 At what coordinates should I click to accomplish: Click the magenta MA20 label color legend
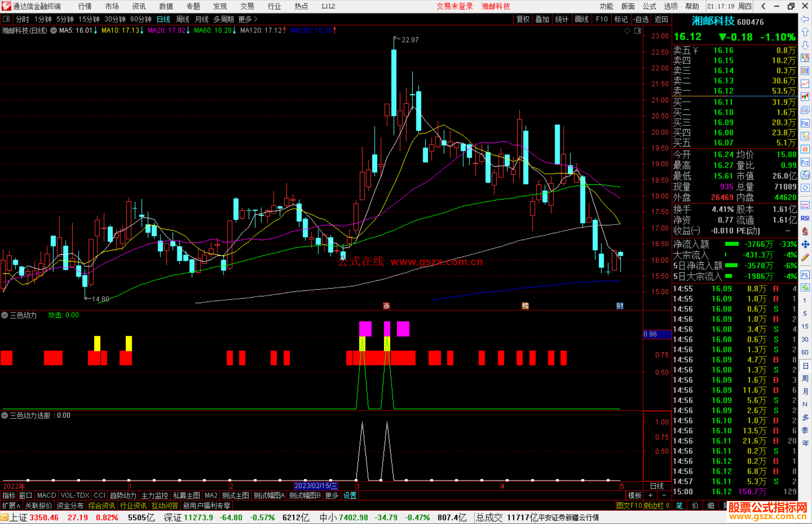(166, 30)
